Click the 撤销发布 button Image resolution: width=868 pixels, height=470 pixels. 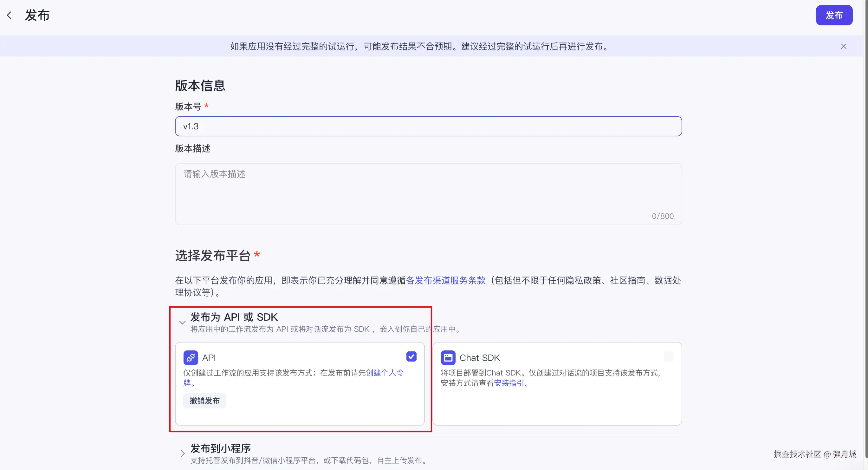point(204,401)
